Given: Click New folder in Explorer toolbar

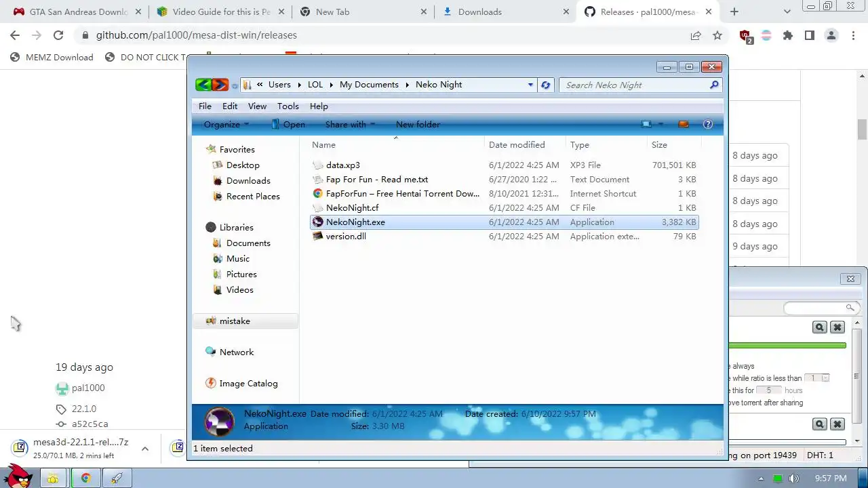Looking at the screenshot, I should coord(418,124).
